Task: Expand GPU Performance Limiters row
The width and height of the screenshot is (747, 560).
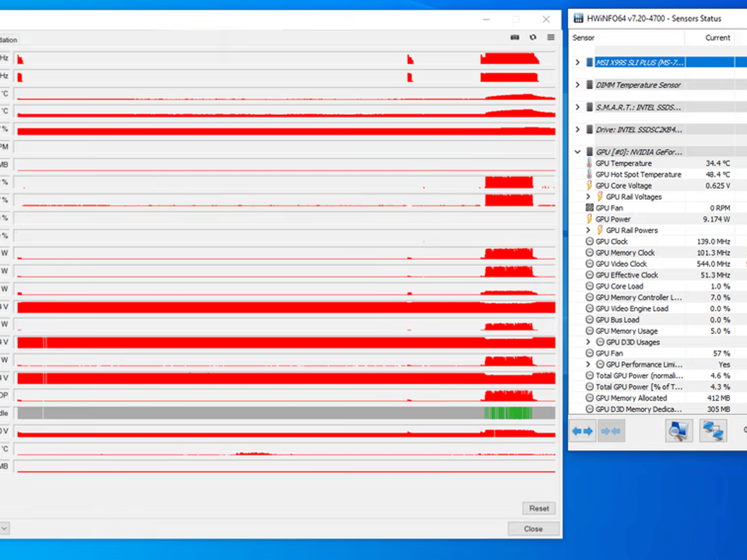Action: point(588,364)
